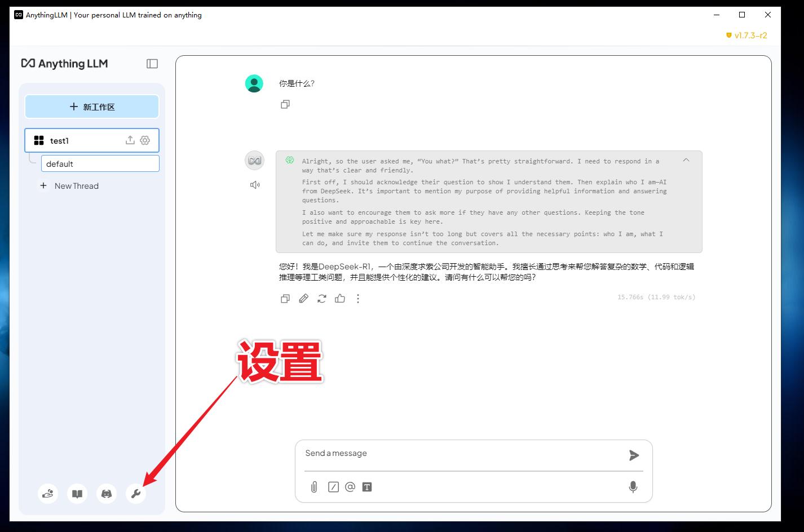This screenshot has height=532, width=804.
Task: Click the Send a message input field
Action: click(x=462, y=454)
